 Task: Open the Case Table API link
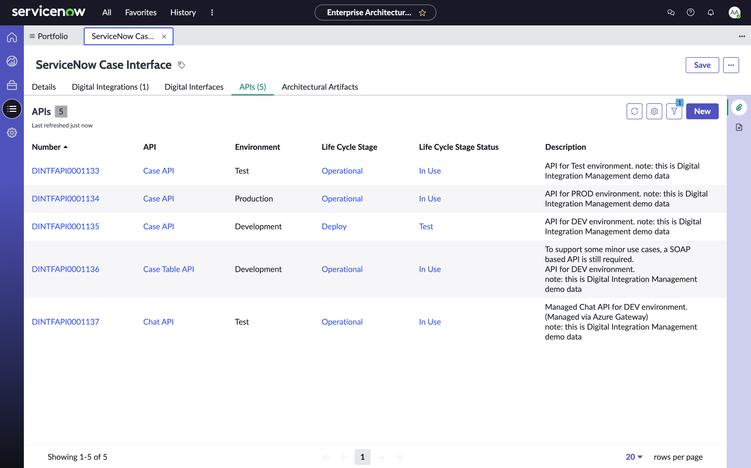pos(169,269)
